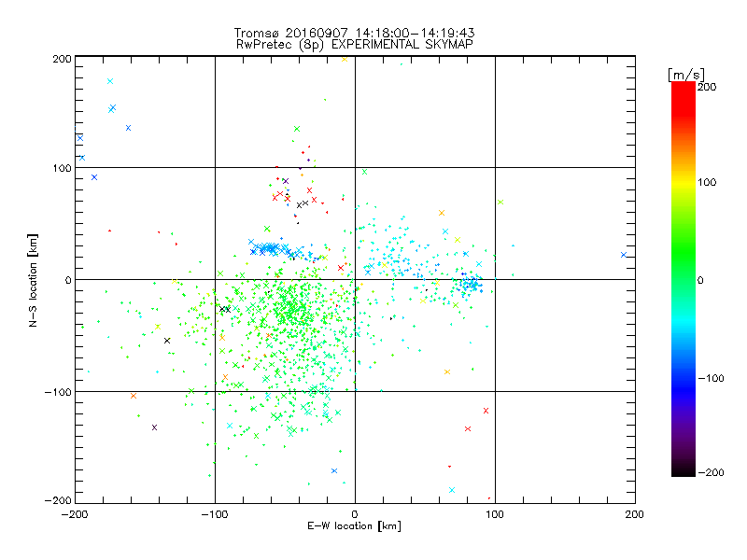
Task: Click the 'N-S location [km]' axis label
Action: coord(33,280)
